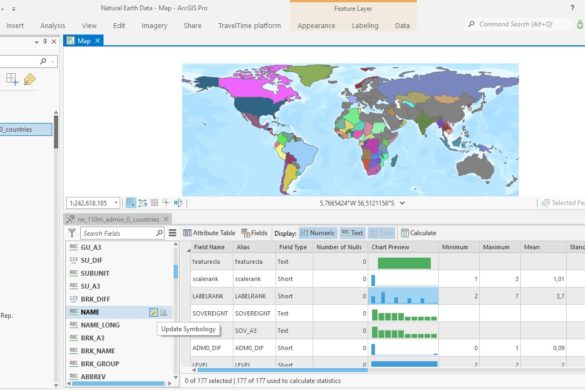The width and height of the screenshot is (585, 390).
Task: Pin the Contents pane with auto-hide icon
Action: pyautogui.click(x=45, y=41)
